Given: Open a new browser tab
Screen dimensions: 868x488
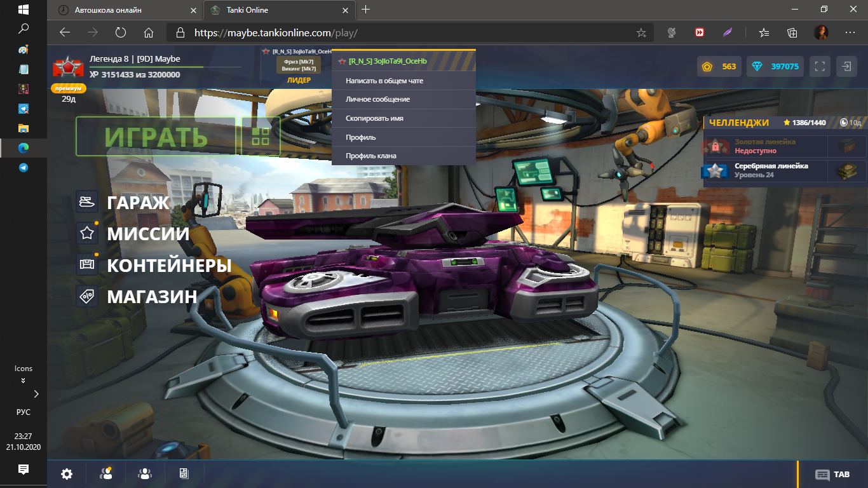Looking at the screenshot, I should pos(365,10).
